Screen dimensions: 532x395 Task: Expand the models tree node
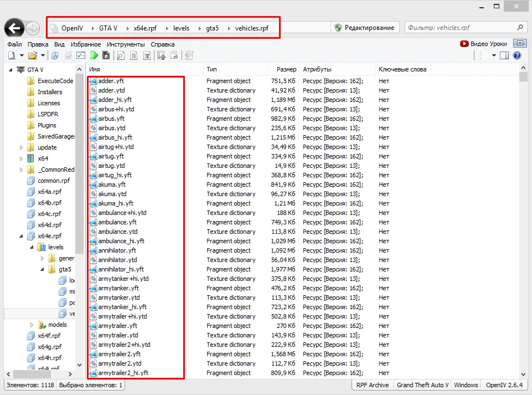point(32,325)
